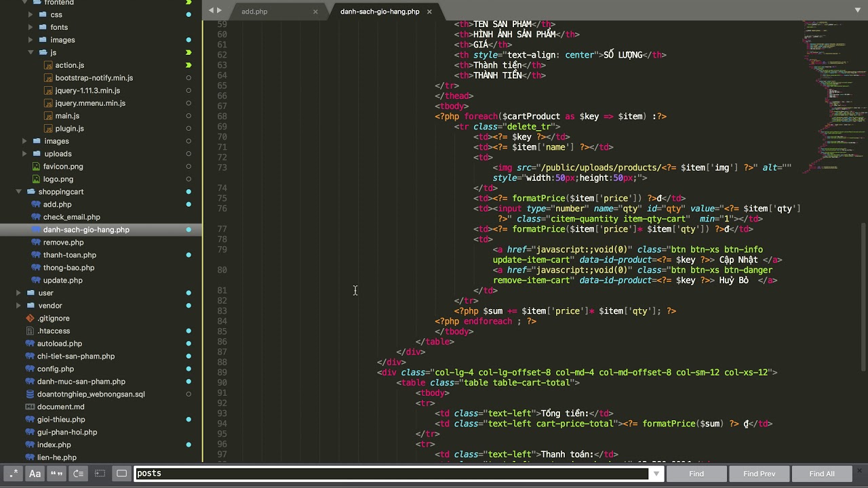
Task: Open gui-phan-hoi.php from the sidebar
Action: [67, 432]
